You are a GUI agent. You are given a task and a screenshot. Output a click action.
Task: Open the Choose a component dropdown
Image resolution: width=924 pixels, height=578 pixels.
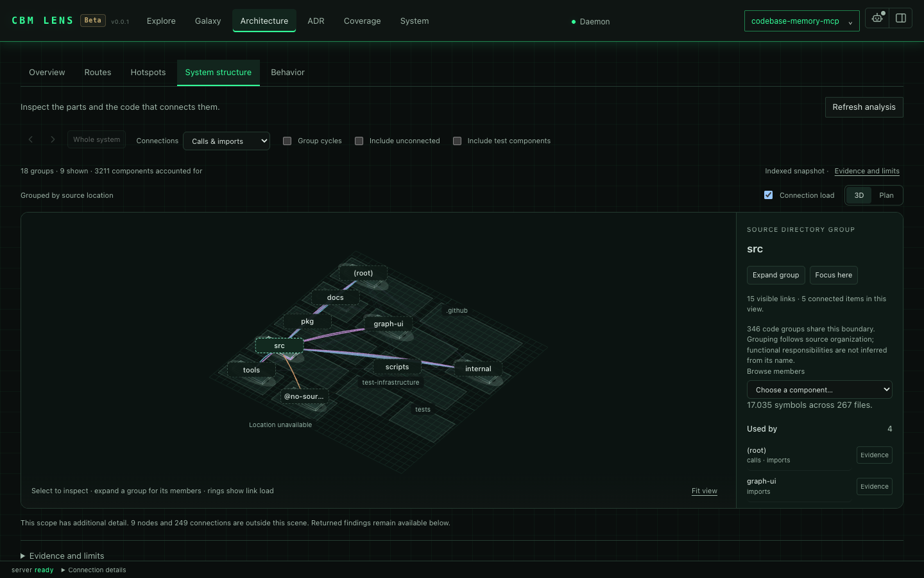coord(819,389)
